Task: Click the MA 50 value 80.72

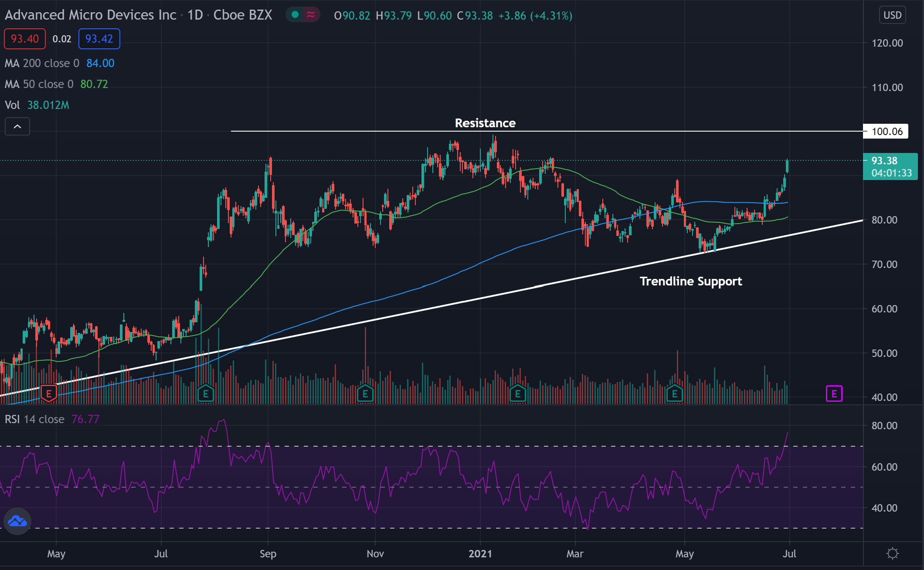Action: point(94,84)
